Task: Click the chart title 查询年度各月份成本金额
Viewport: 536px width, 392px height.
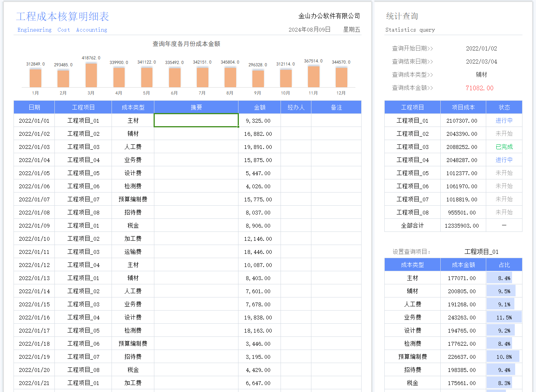Action: click(186, 44)
